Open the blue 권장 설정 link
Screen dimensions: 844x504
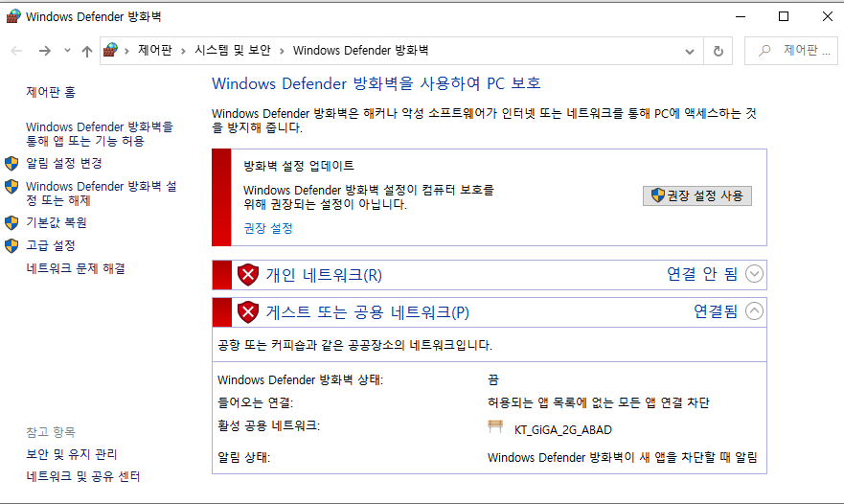pos(268,228)
